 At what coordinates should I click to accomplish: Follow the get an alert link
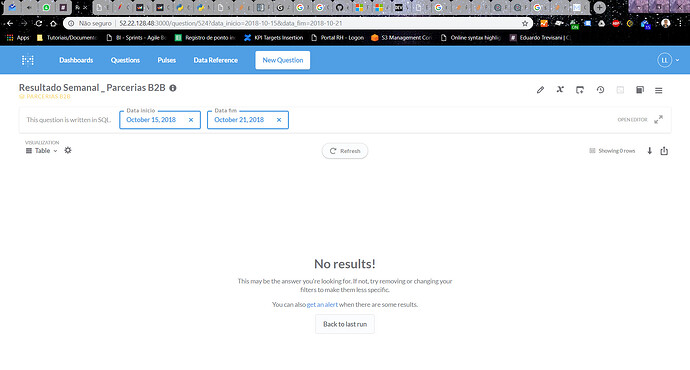322,304
